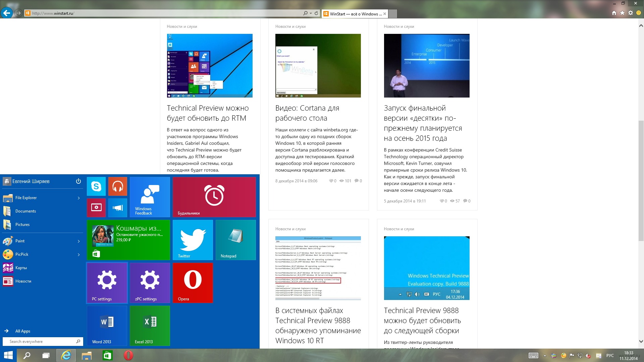Open the Twitter tile
644x362 pixels.
(193, 240)
